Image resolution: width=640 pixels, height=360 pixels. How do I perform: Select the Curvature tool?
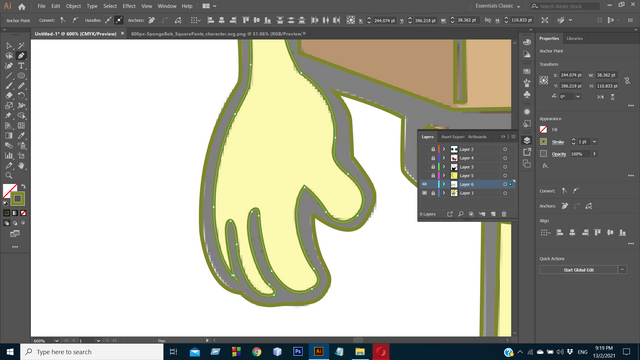(x=9, y=66)
